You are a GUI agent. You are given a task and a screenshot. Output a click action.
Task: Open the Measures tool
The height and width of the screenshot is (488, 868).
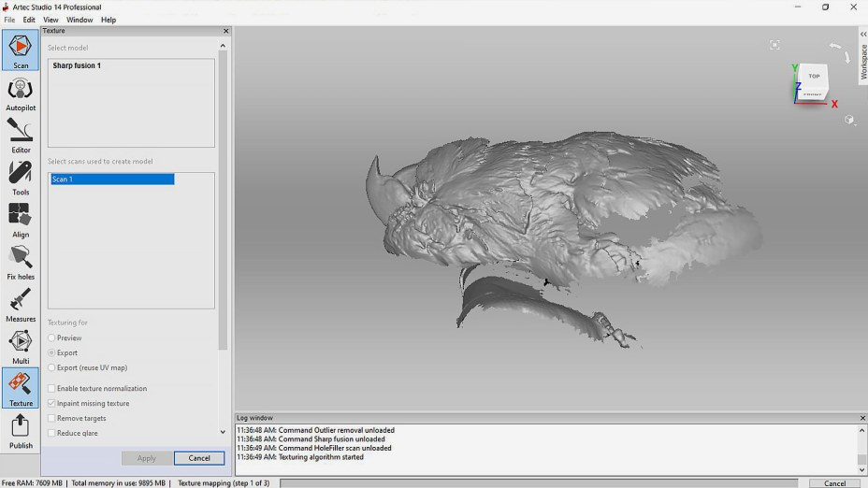click(21, 304)
